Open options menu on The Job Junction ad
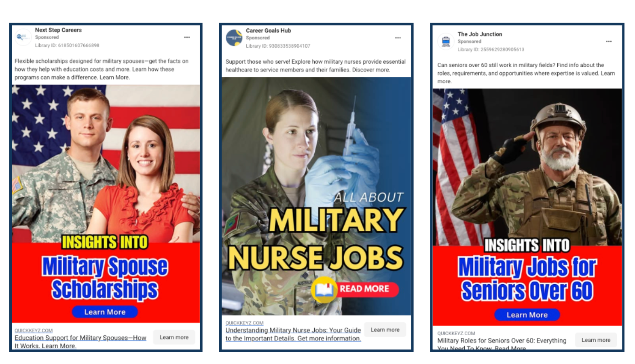This screenshot has height=364, width=635. point(609,41)
